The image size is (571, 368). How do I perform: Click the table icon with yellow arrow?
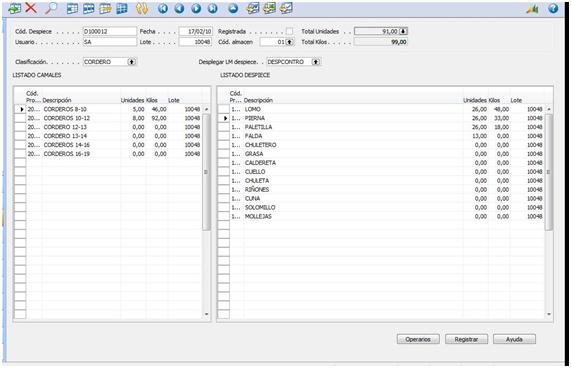point(105,8)
